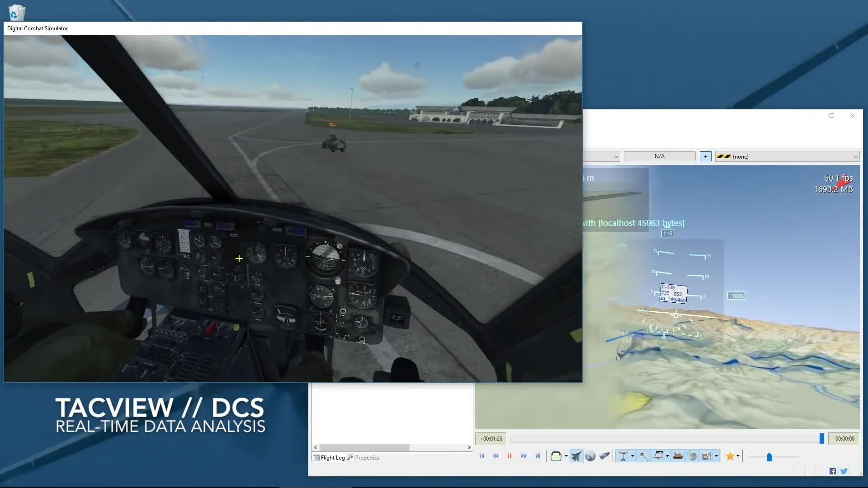The image size is (868, 488).
Task: Click the telescope free camera icon
Action: coord(604,456)
